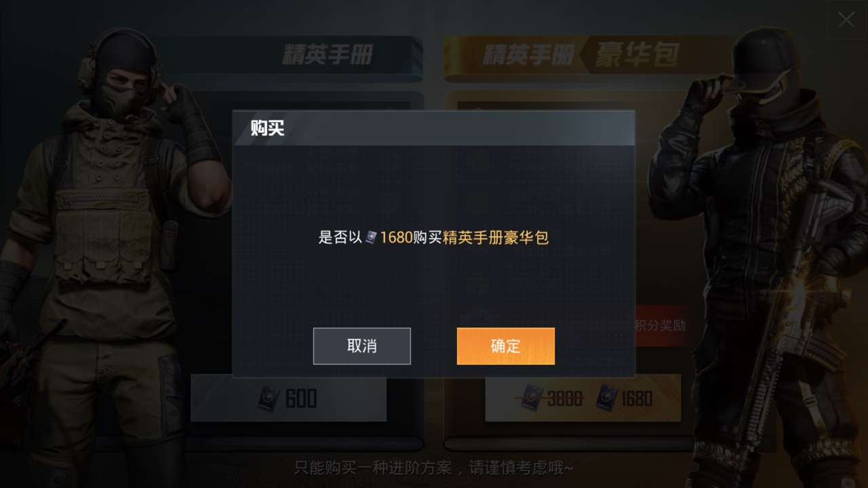This screenshot has height=488, width=868.
Task: Click the coupon icon in the dialog message
Action: coord(371,237)
